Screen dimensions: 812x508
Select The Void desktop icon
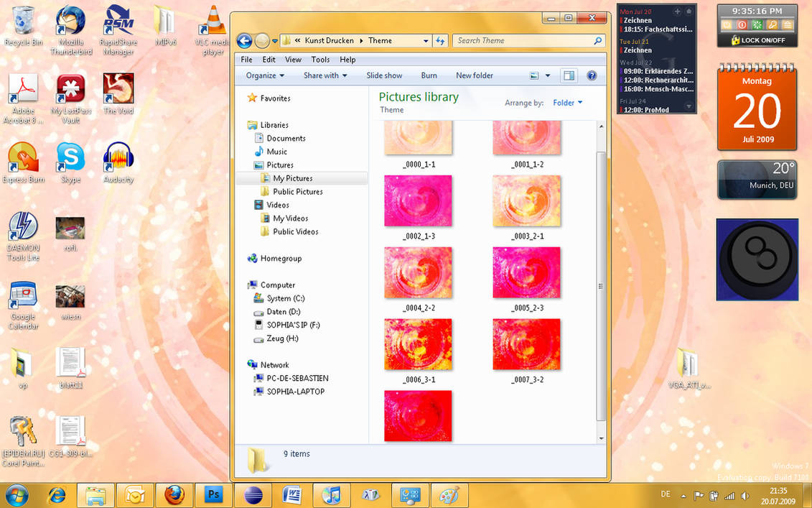(118, 94)
